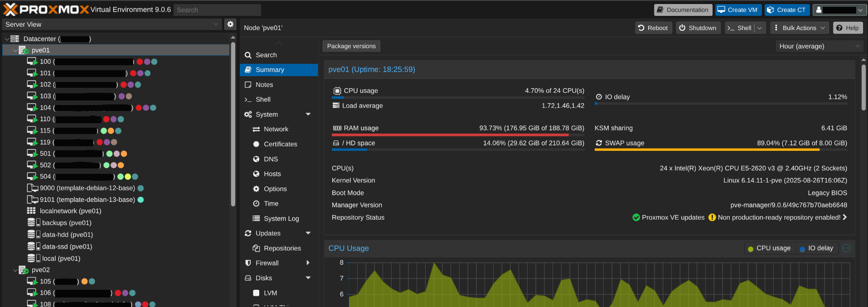Change the Hour (average) timeframe selector
The image size is (868, 307).
[x=820, y=46]
